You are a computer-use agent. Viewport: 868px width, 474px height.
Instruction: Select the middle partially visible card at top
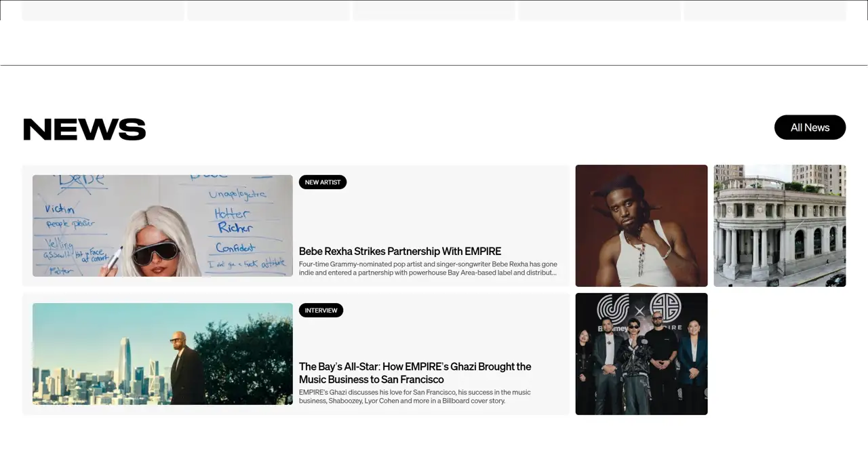(434, 11)
